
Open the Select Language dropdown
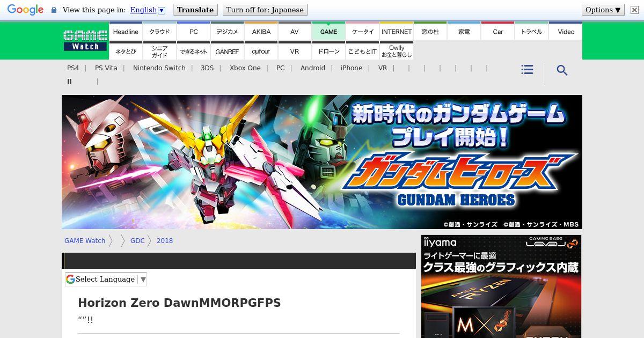[x=106, y=279]
